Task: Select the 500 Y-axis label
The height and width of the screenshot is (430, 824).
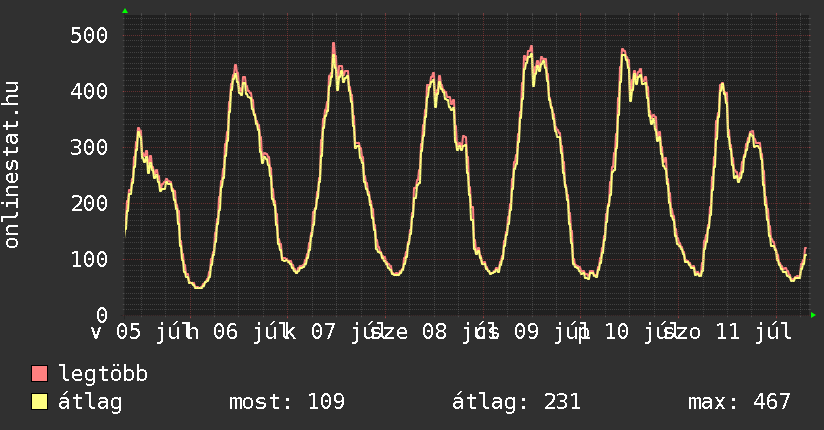Action: 89,35
